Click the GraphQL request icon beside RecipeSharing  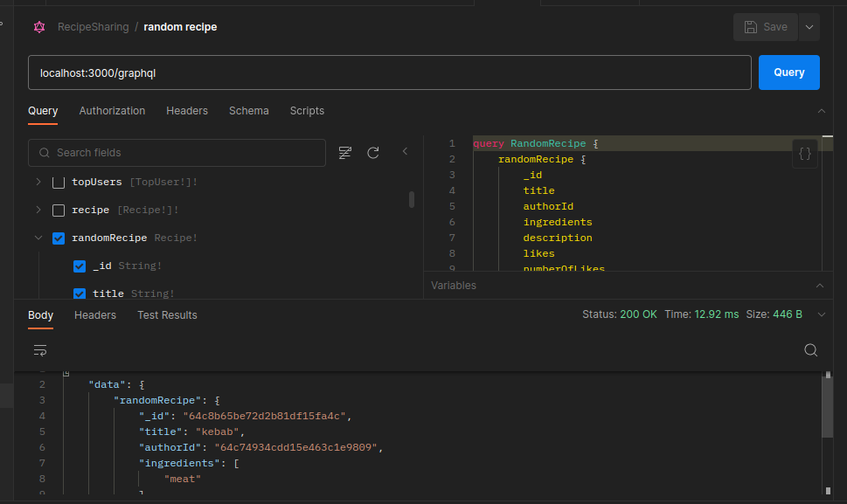[39, 27]
